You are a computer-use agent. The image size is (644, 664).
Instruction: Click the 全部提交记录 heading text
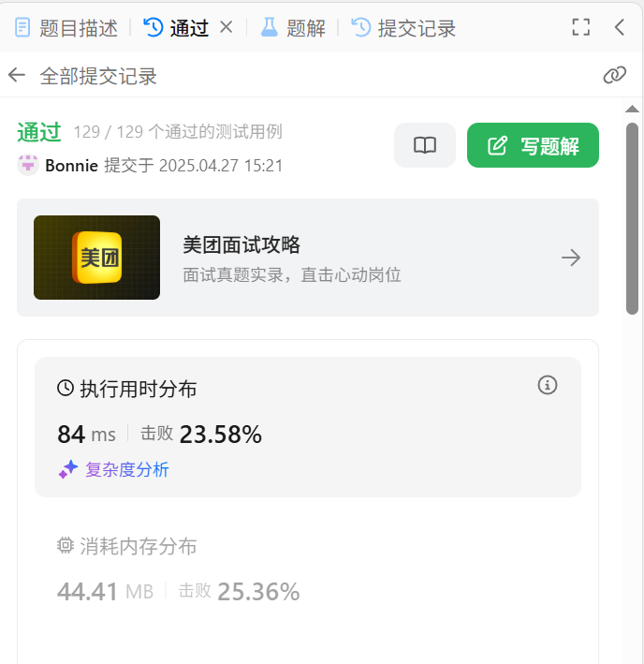click(98, 76)
